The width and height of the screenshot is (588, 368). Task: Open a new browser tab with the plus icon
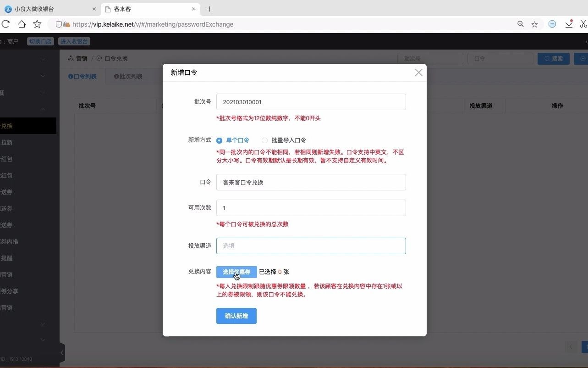(209, 9)
